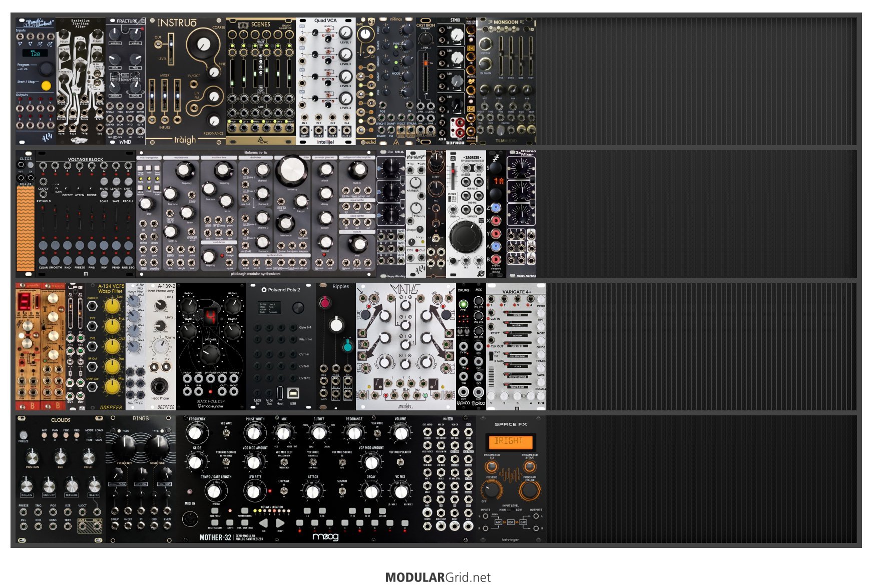877x588 pixels.
Task: Flip the Mother-32 VCF Mod Polarity switch
Action: click(x=400, y=461)
